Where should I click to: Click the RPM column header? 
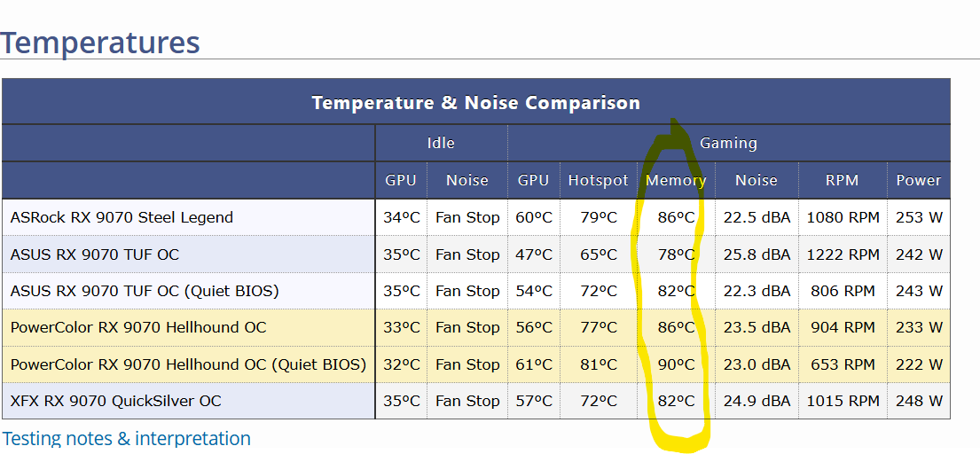[x=843, y=181]
